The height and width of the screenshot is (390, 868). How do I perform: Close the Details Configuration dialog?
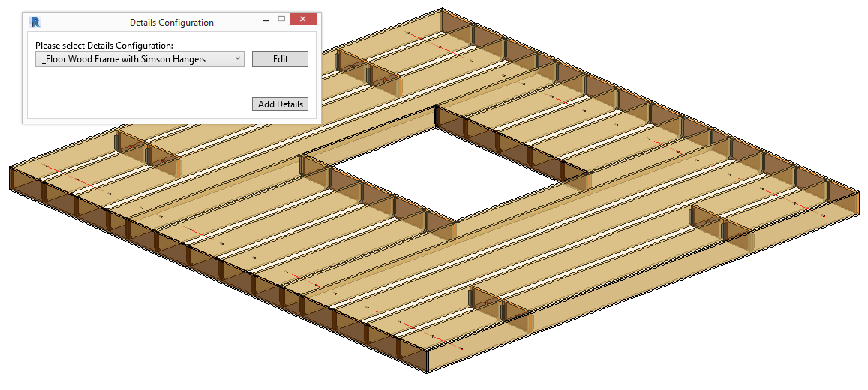303,19
